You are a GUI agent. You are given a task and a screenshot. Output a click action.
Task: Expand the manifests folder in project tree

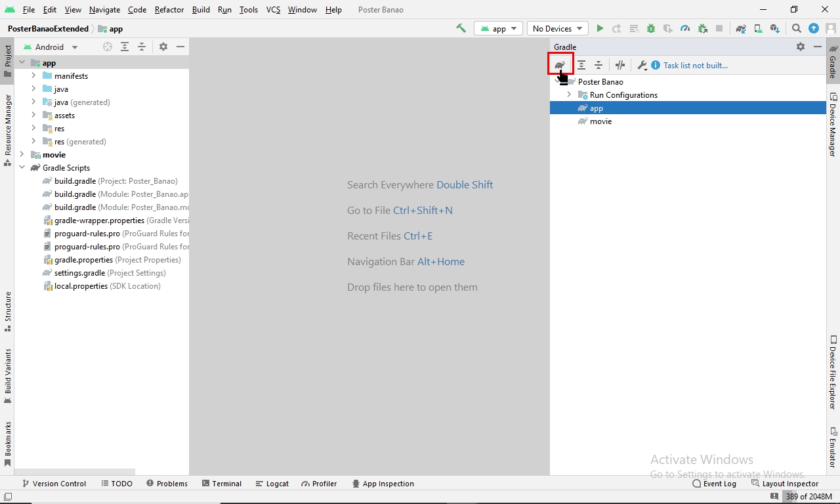click(x=33, y=76)
